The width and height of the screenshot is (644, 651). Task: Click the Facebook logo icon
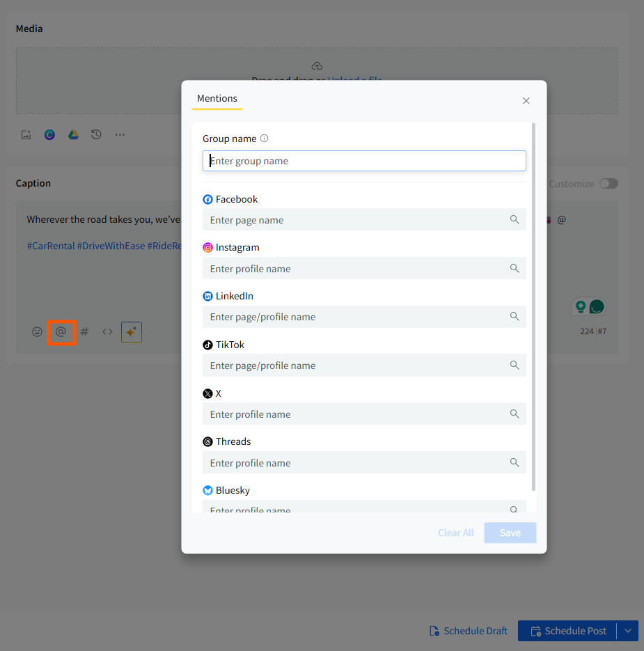pyautogui.click(x=207, y=199)
